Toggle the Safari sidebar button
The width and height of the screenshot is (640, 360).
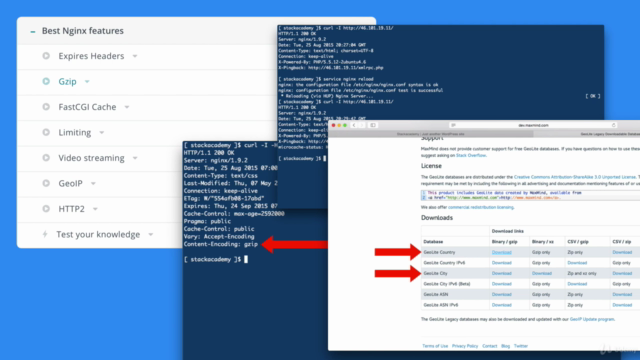click(373, 125)
